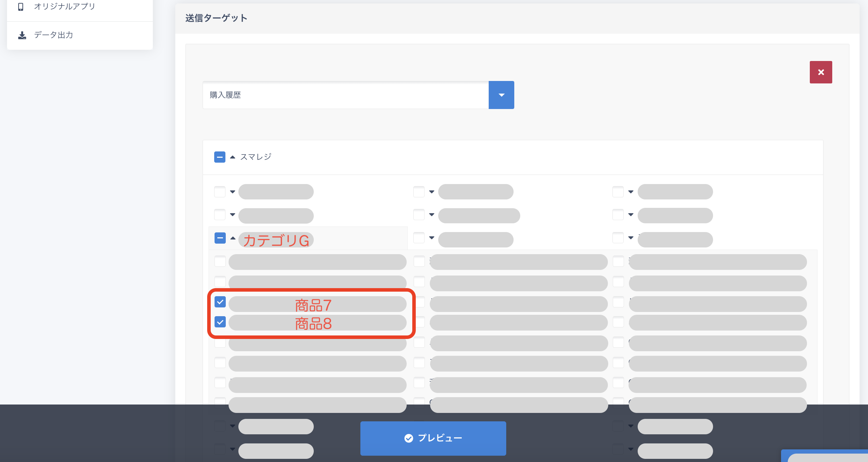This screenshot has height=462, width=868.
Task: Toggle the カテゴリG partial-select checkbox
Action: click(x=220, y=238)
